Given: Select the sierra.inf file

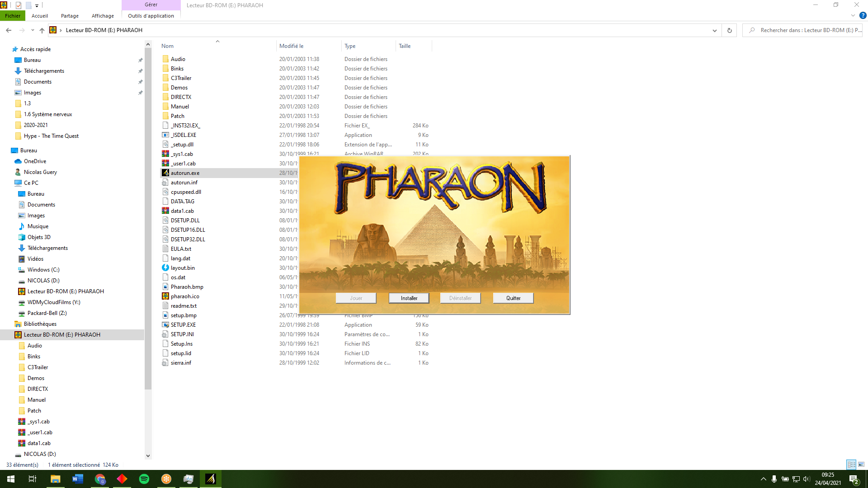Looking at the screenshot, I should [181, 363].
